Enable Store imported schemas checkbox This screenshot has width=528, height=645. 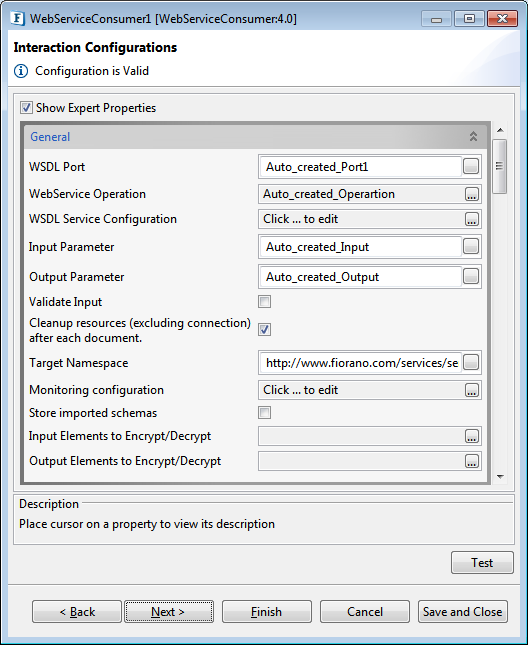[264, 413]
